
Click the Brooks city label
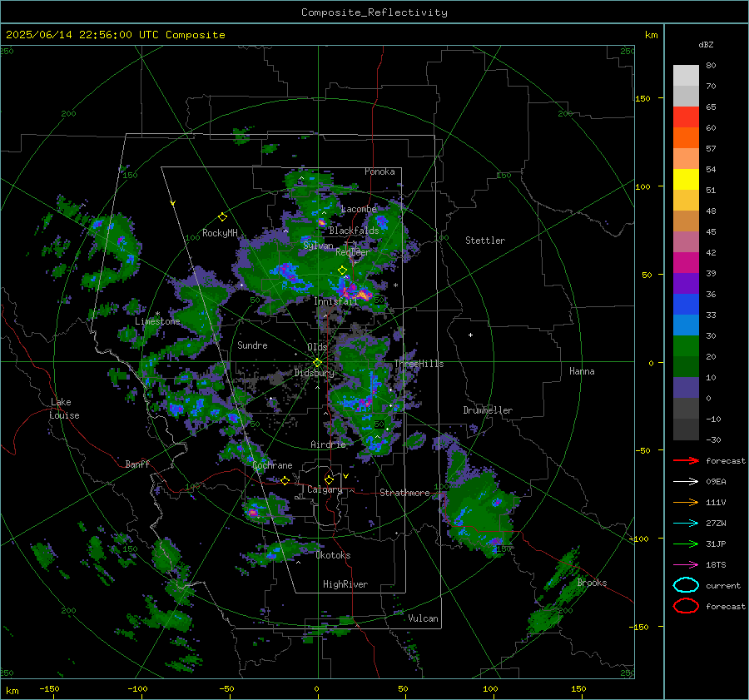click(593, 583)
